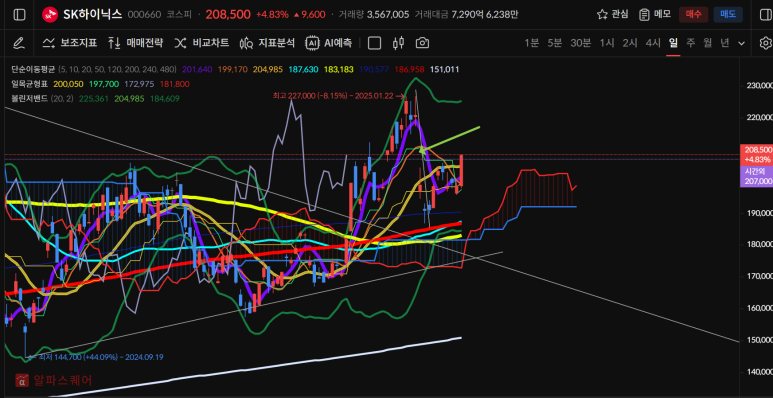Select the 년 yearly timeframe
Viewport: 773px width, 398px height.
pyautogui.click(x=725, y=43)
